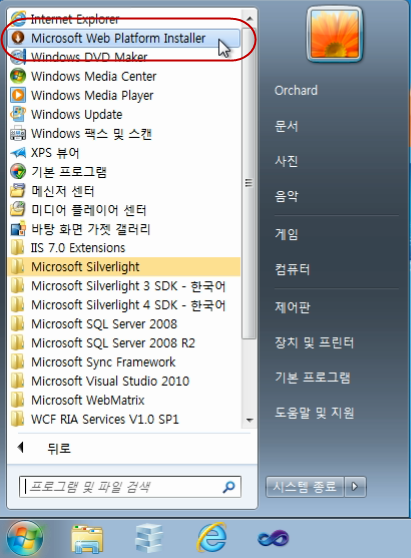Image resolution: width=411 pixels, height=558 pixels.
Task: Click the 프로그램 및 파일 검색 search box
Action: point(130,487)
